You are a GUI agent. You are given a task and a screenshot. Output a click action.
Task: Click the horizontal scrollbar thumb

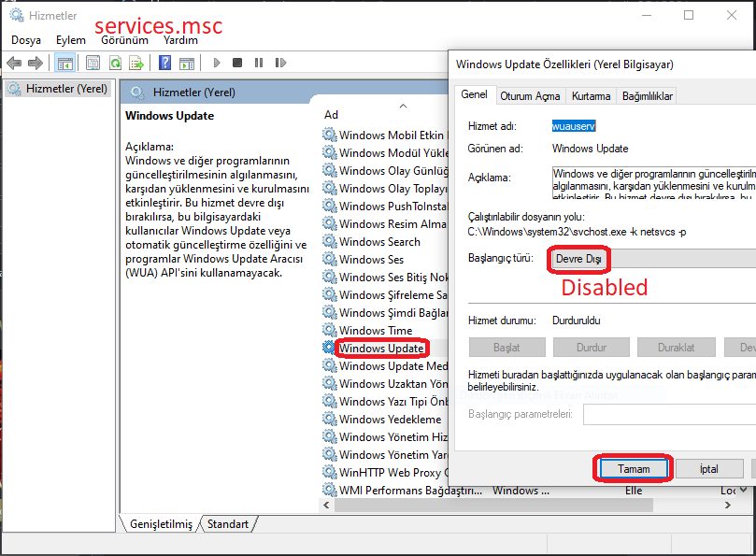(493, 505)
